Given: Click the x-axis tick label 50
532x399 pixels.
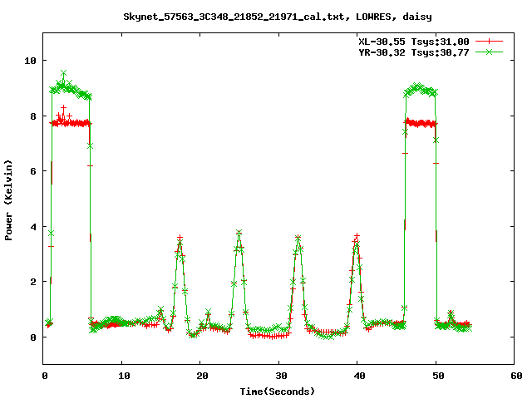Looking at the screenshot, I should click(x=437, y=376).
